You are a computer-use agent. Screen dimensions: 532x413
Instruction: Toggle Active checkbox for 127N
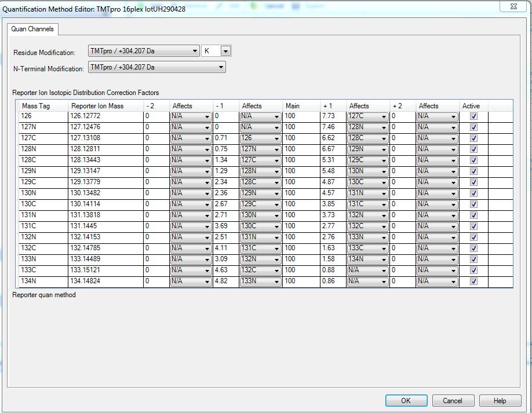[473, 127]
